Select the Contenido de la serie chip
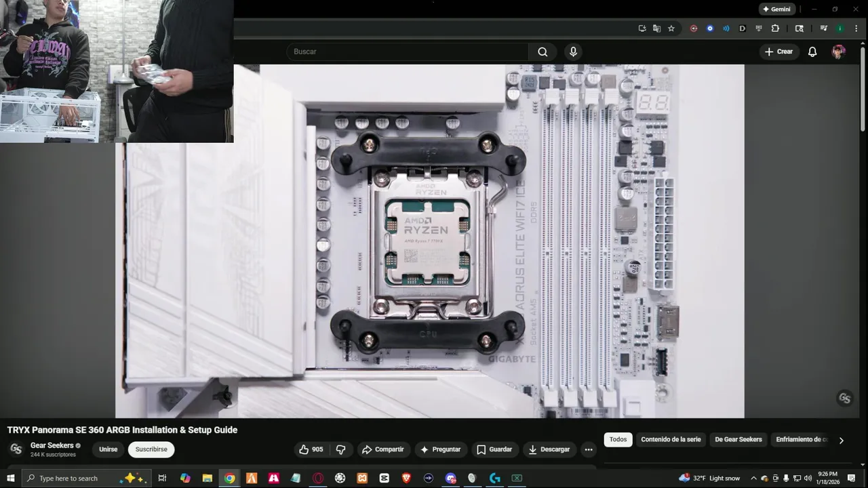Image resolution: width=868 pixels, height=488 pixels. pos(671,440)
